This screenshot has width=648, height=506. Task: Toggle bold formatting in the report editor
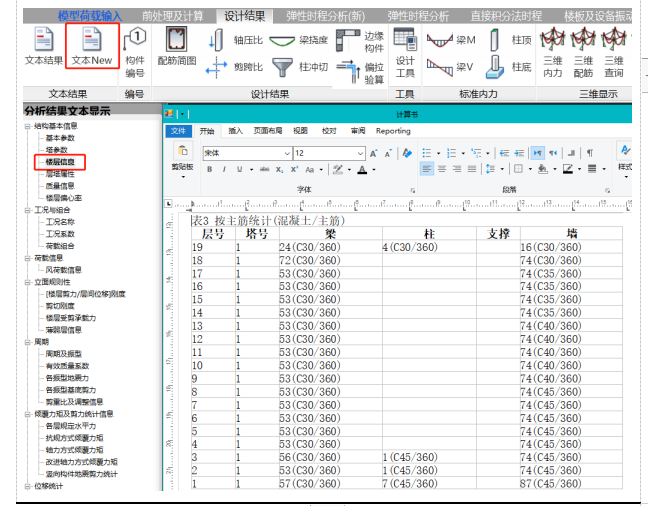click(x=210, y=169)
